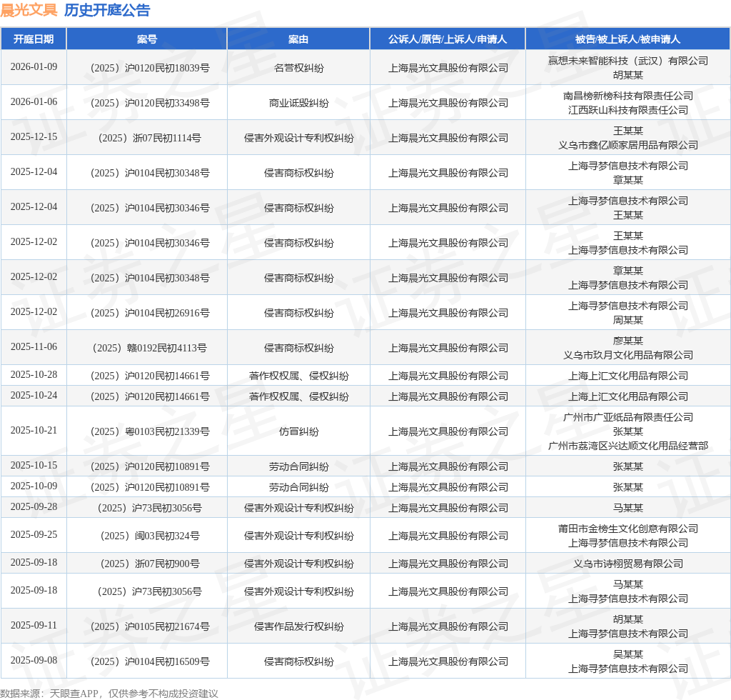The width and height of the screenshot is (731, 700).
Task: Click the date 2025-11-06
Action: click(x=34, y=346)
